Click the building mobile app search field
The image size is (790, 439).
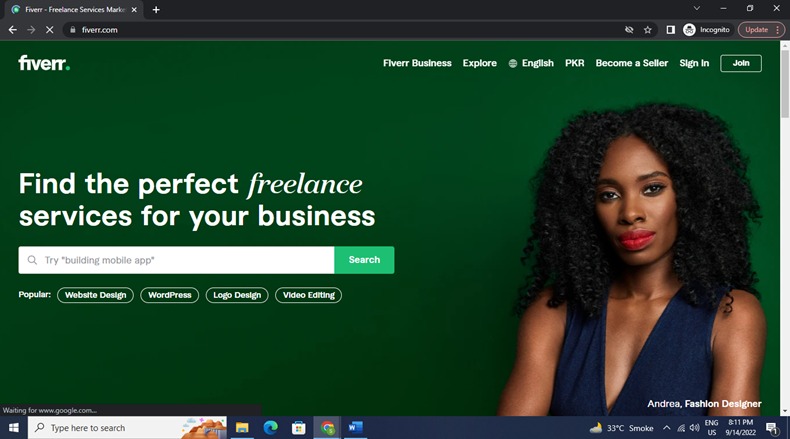[x=176, y=260]
